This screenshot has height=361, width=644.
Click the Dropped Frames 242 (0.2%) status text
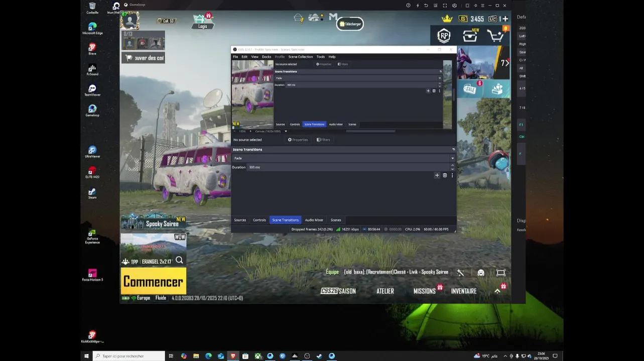pos(312,229)
